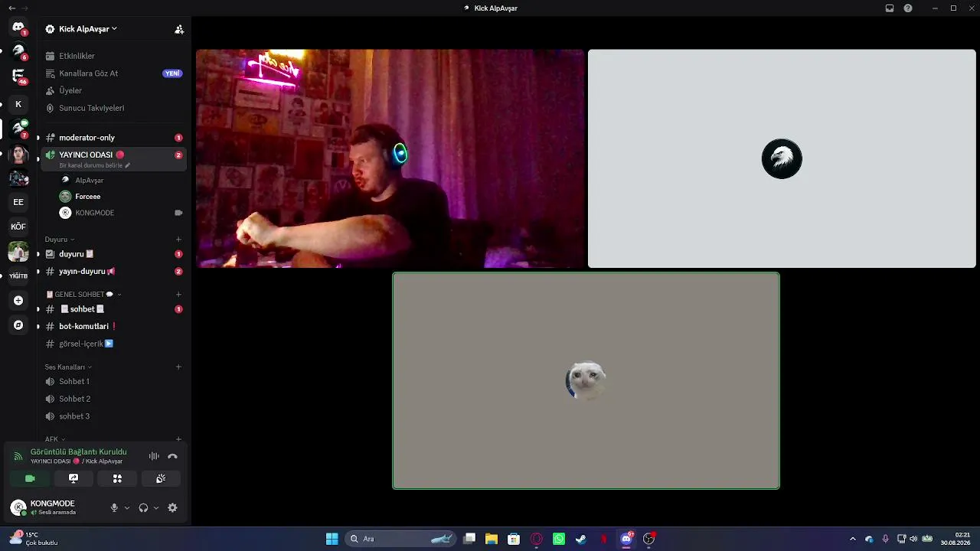Open File Explorer from taskbar
Screen dimensions: 980x551
(492, 539)
